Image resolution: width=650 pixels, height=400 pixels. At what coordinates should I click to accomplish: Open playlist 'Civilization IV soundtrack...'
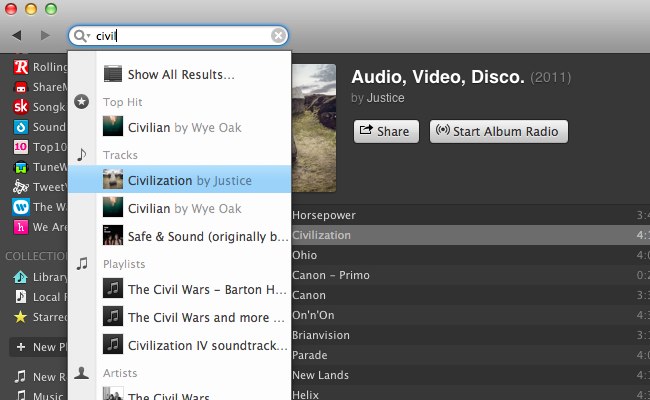point(180,345)
